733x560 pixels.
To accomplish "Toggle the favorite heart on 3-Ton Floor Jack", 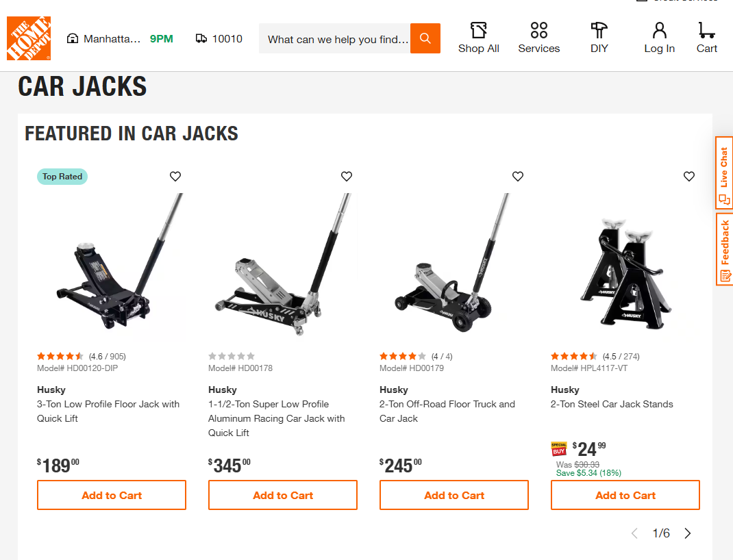I will pyautogui.click(x=175, y=176).
